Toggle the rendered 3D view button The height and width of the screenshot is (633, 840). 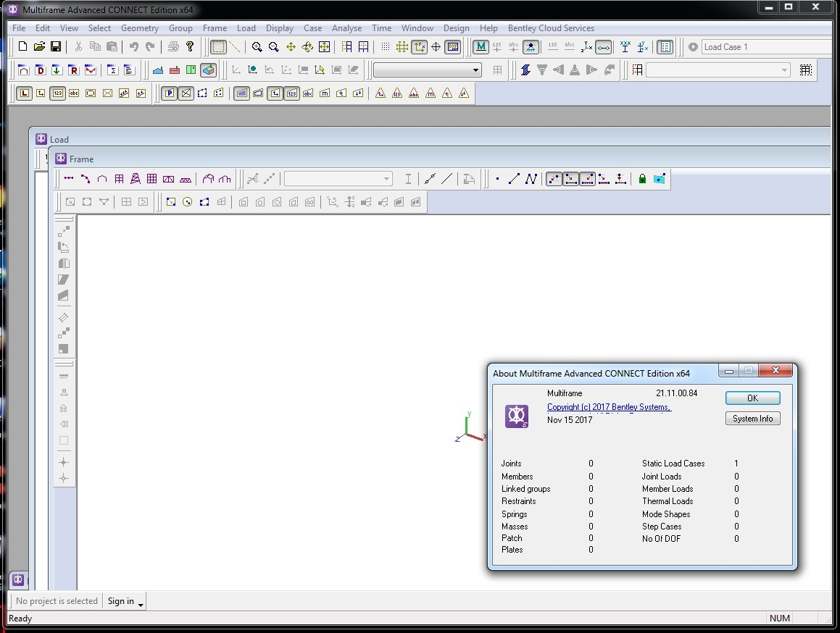point(209,70)
